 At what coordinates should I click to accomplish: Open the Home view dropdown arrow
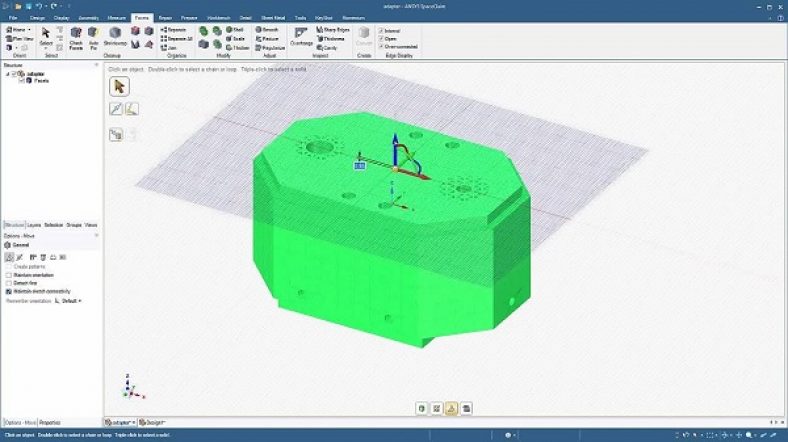(29, 30)
